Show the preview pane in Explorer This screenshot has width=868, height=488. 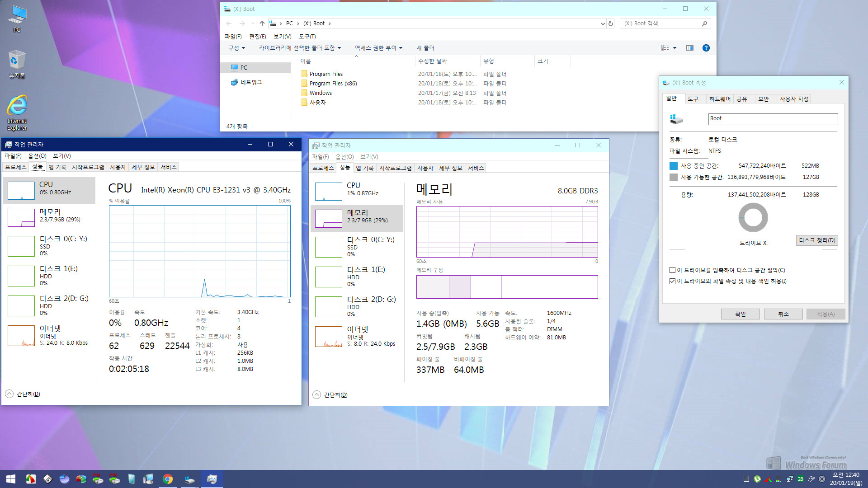[x=690, y=48]
